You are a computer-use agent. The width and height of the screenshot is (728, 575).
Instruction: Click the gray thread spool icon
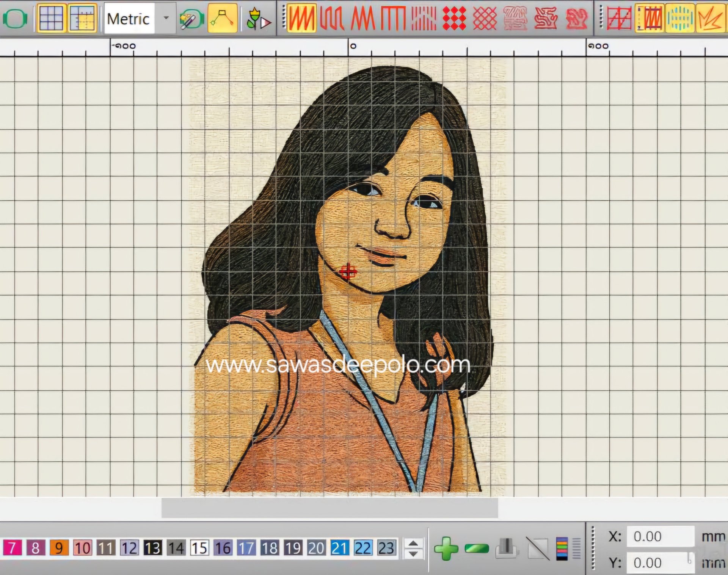507,548
